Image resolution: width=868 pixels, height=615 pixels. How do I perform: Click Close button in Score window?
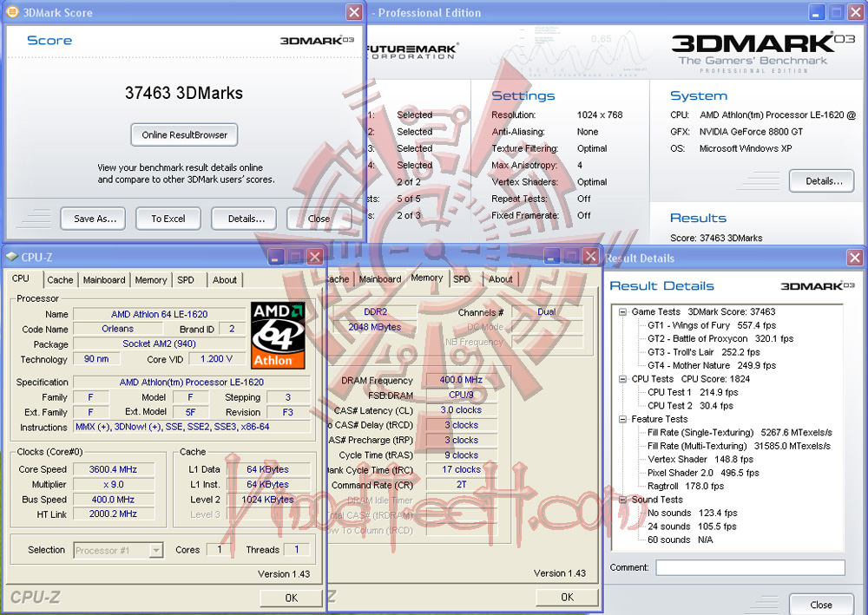[319, 219]
